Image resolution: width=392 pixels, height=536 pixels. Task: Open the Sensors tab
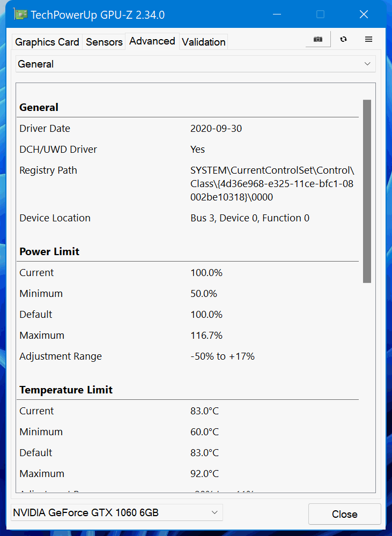104,42
